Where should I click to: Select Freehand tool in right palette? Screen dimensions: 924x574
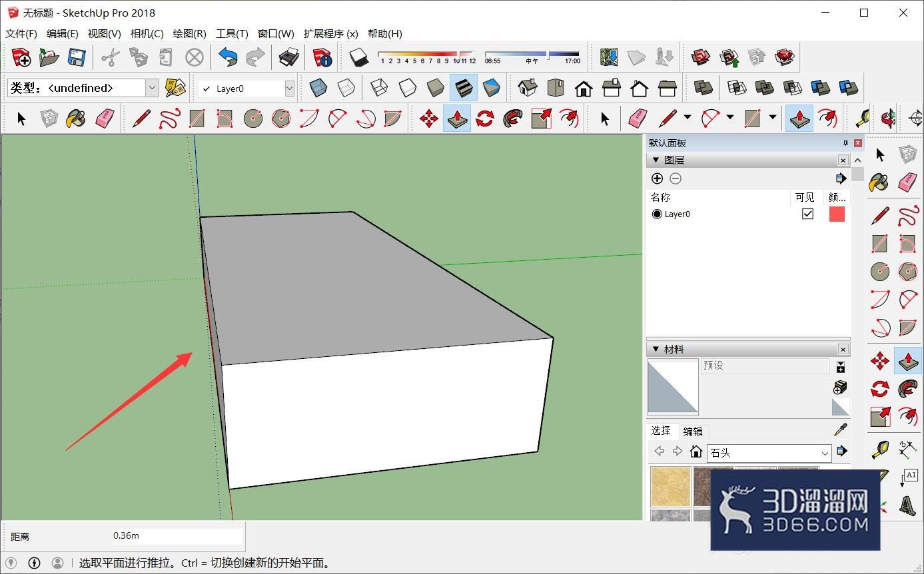click(907, 216)
